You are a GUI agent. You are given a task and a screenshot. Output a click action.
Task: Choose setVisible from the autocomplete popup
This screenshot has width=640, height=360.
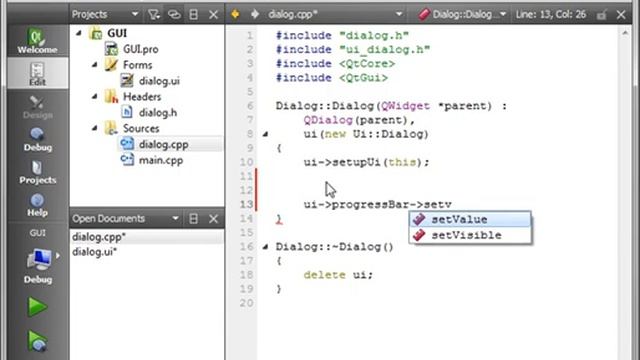coord(470,236)
